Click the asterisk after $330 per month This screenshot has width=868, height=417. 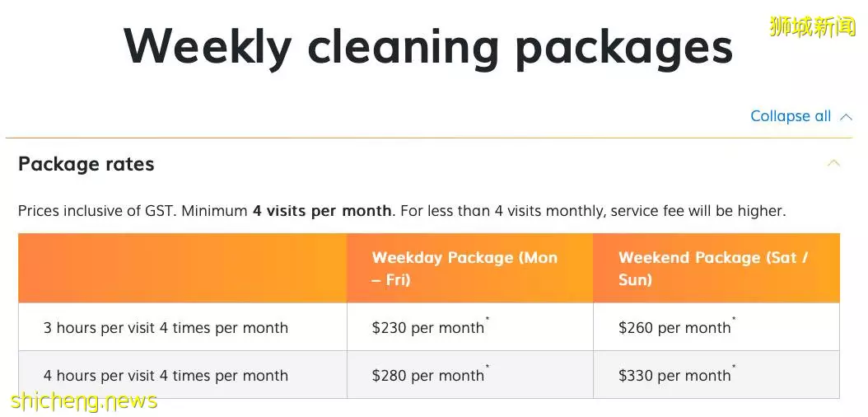[734, 367]
